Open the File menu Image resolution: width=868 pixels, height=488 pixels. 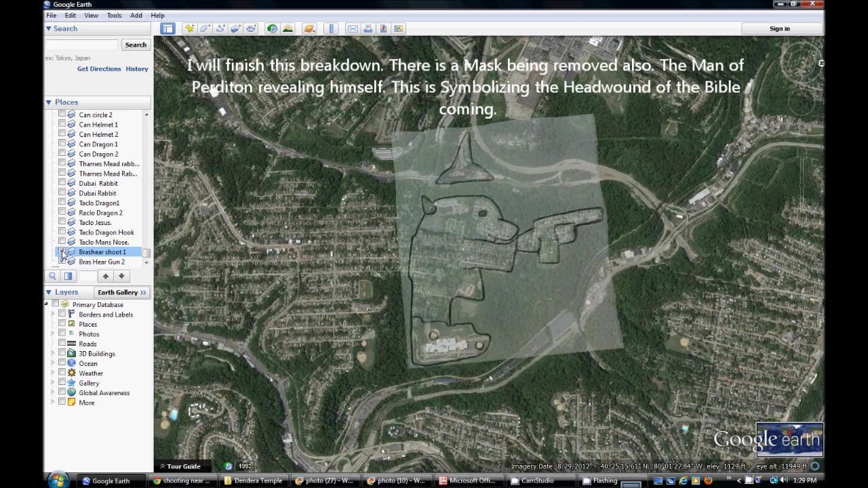(x=51, y=15)
